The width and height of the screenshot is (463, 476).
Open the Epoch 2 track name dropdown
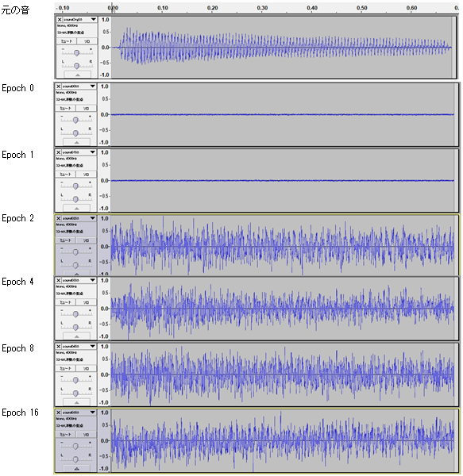(x=79, y=219)
